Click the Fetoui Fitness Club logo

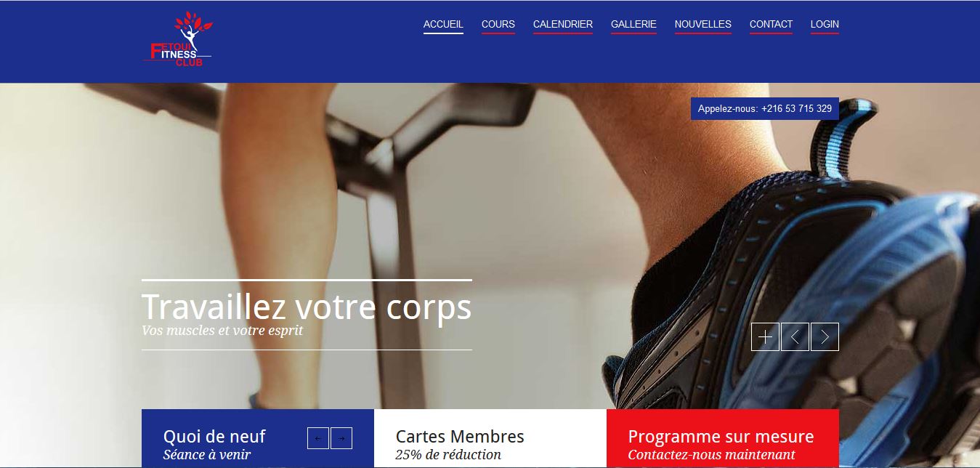click(178, 40)
